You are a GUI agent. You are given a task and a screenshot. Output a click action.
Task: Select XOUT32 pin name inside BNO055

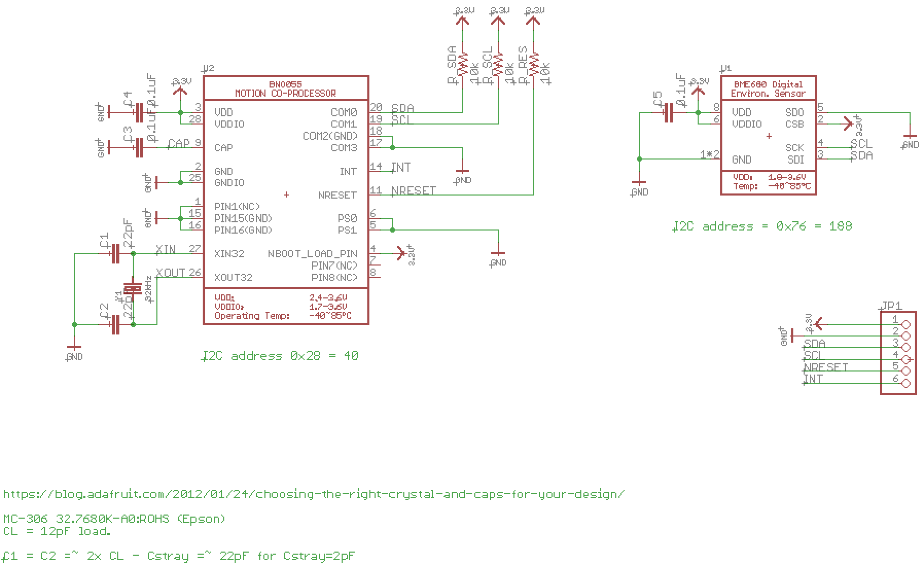point(234,277)
